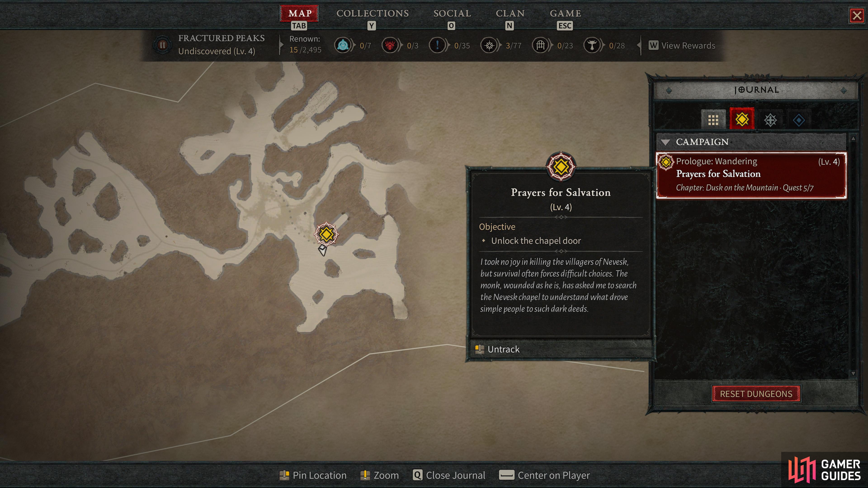Click the quest marker on the map

click(x=326, y=234)
